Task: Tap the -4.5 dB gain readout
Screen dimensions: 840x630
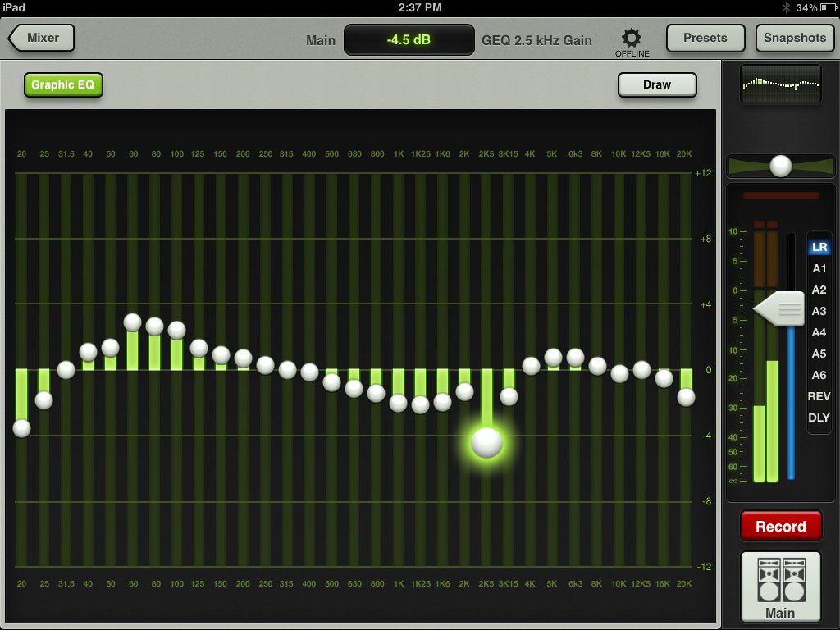Action: 409,39
